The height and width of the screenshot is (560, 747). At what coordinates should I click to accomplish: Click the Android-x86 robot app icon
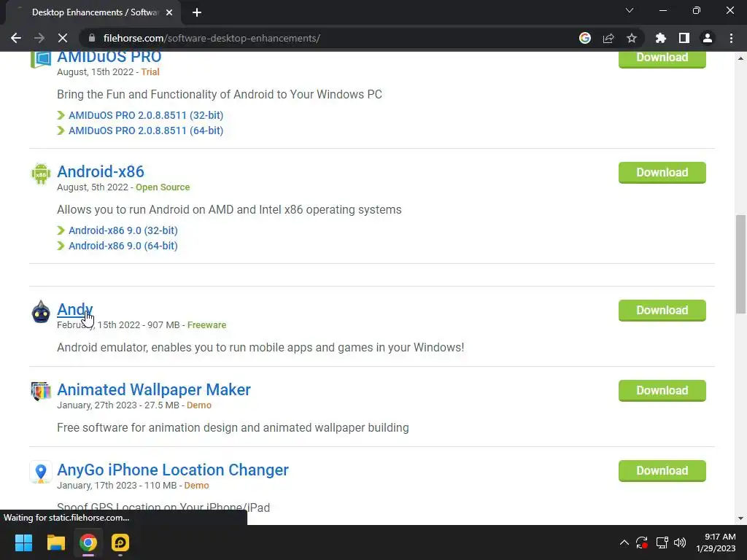(41, 174)
